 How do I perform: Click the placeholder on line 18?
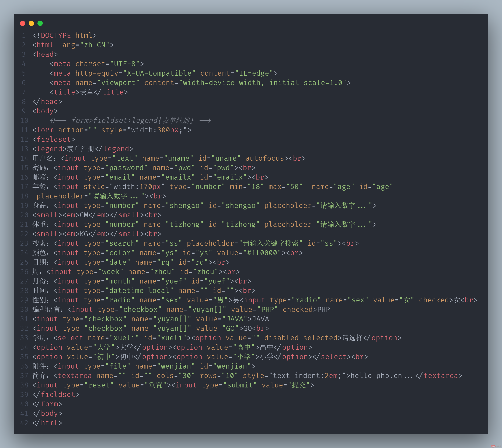click(91, 196)
